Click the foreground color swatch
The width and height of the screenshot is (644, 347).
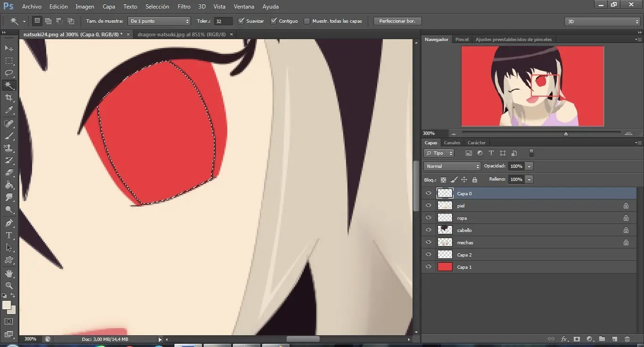(x=7, y=306)
